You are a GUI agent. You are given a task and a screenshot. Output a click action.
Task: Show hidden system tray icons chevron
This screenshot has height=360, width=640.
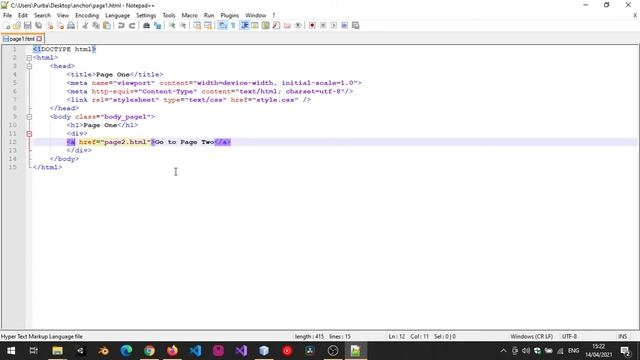503,351
